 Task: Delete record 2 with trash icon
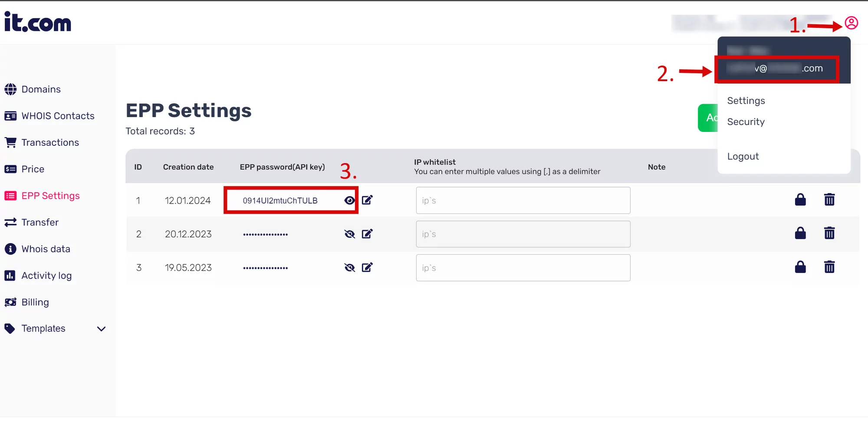tap(829, 233)
